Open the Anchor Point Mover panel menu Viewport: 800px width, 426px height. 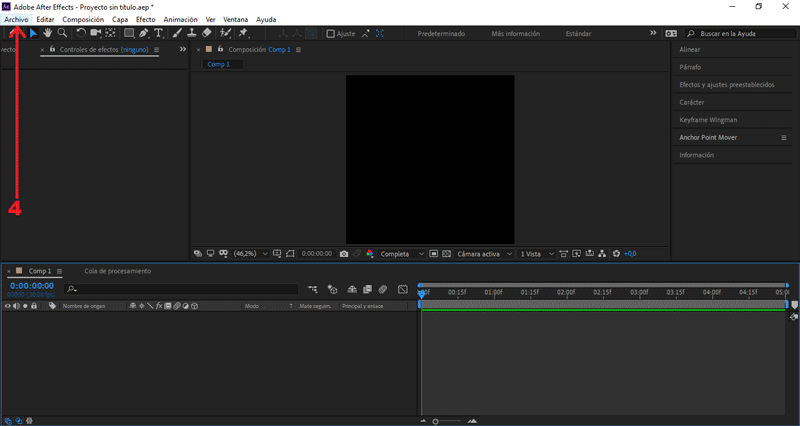[784, 138]
